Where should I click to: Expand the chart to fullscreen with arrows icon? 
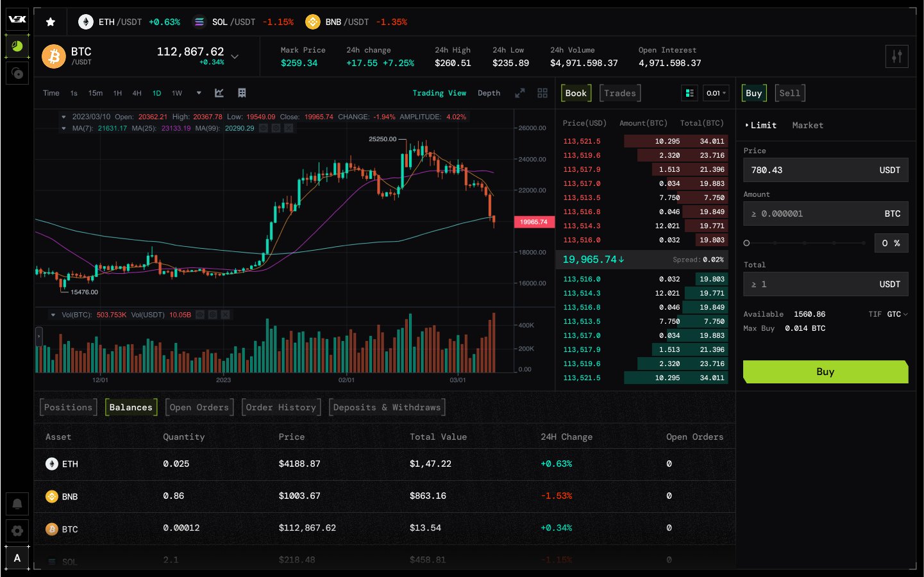click(519, 93)
